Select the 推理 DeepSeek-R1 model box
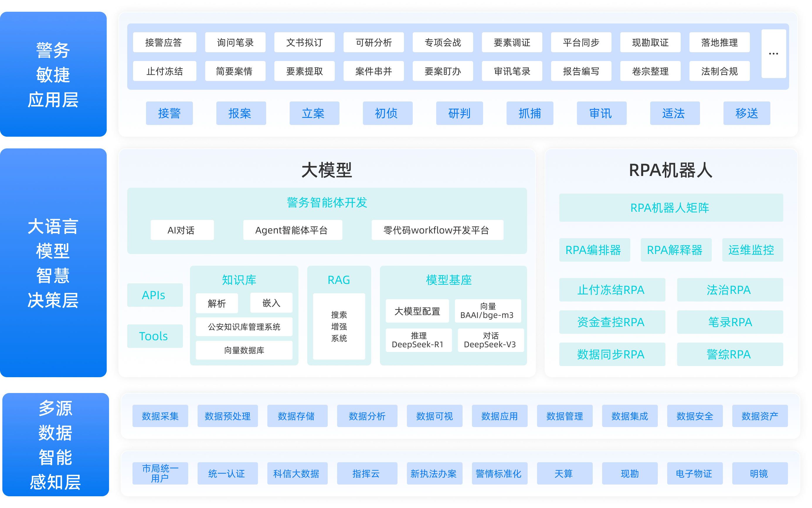Image resolution: width=812 pixels, height=508 pixels. 418,340
